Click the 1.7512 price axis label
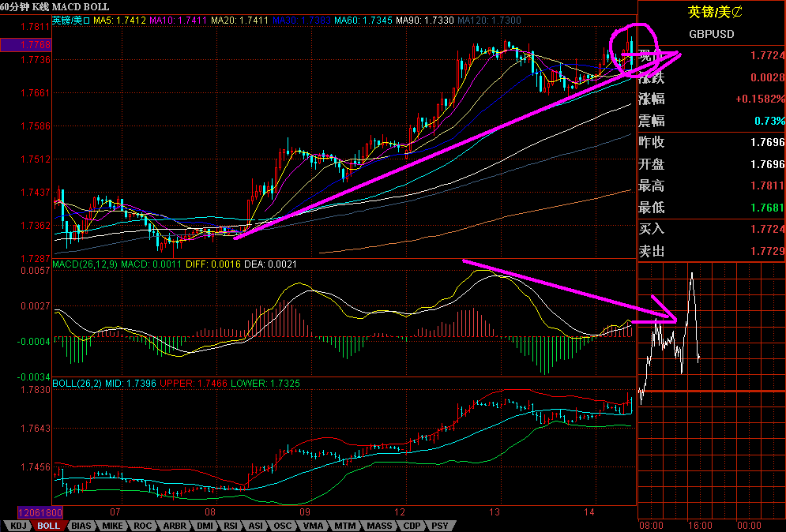Screen dimensions: 786x532 click(35, 159)
